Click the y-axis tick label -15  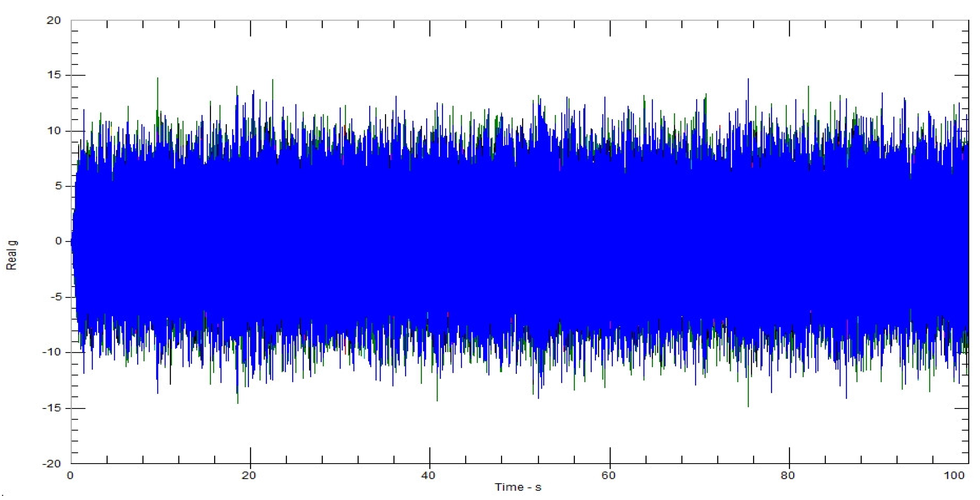click(x=52, y=408)
